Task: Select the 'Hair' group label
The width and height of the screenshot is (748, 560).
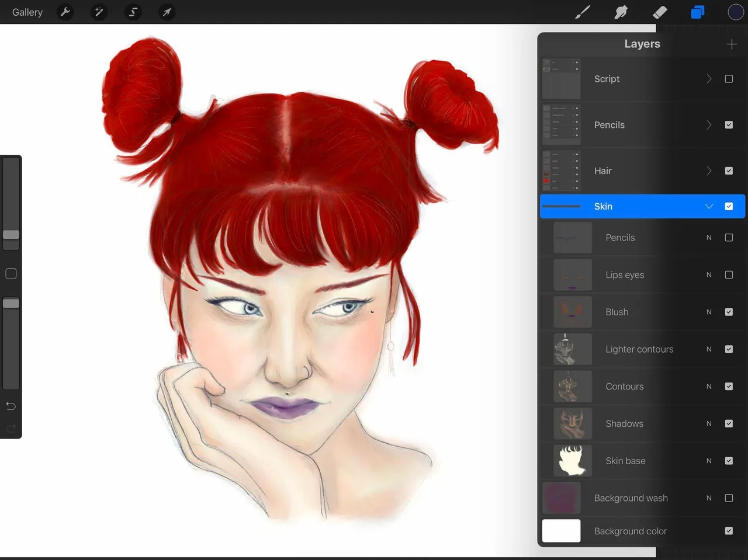Action: click(602, 171)
